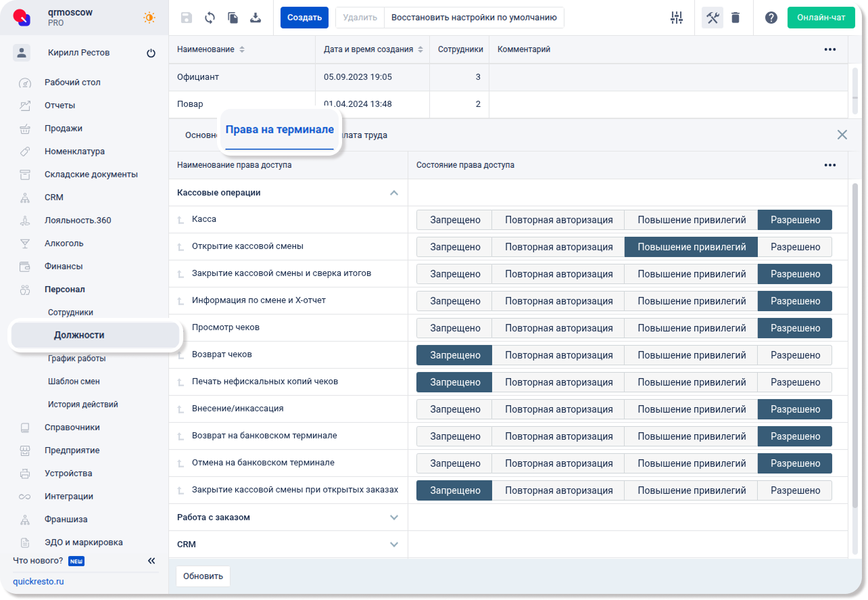Screen dimensions: 868x600
Task: Click the help question mark icon
Action: pyautogui.click(x=771, y=18)
